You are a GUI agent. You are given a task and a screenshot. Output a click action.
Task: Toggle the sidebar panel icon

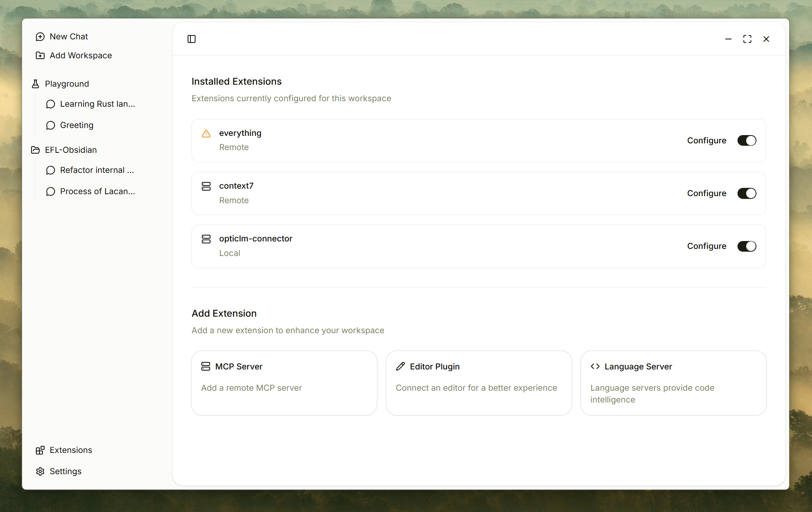(192, 39)
